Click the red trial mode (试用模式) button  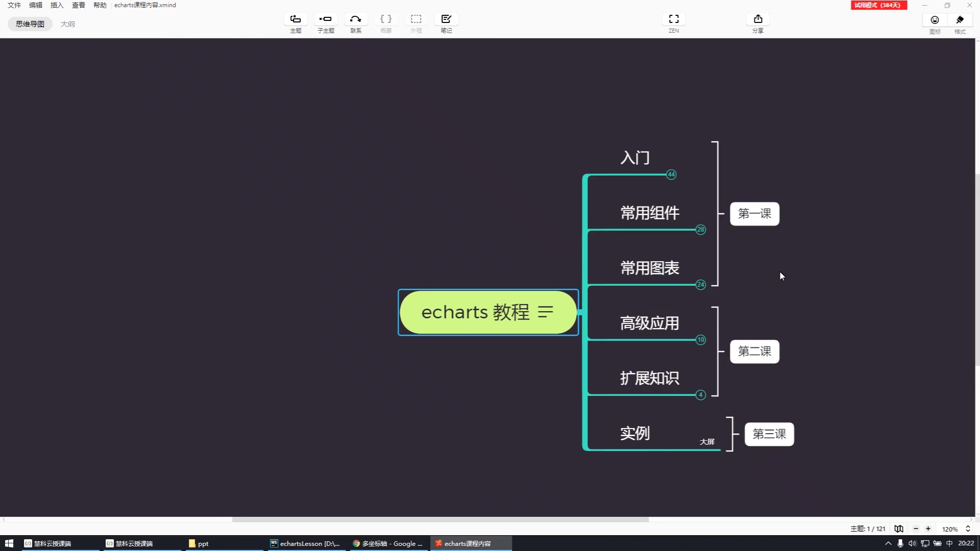click(x=878, y=5)
